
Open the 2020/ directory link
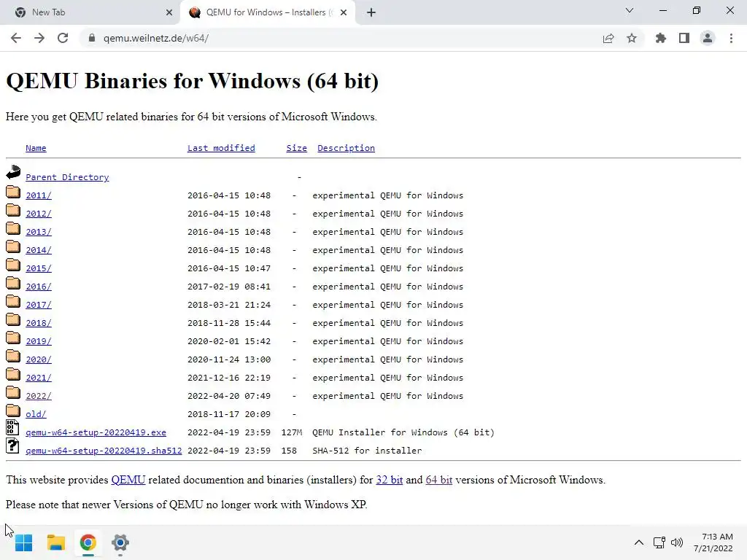pyautogui.click(x=39, y=359)
